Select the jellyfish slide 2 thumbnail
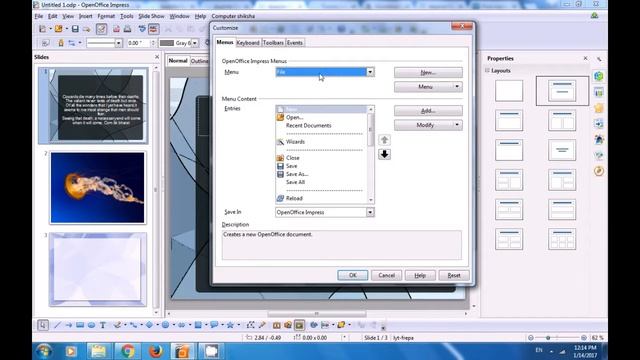The width and height of the screenshot is (640, 360). point(98,187)
